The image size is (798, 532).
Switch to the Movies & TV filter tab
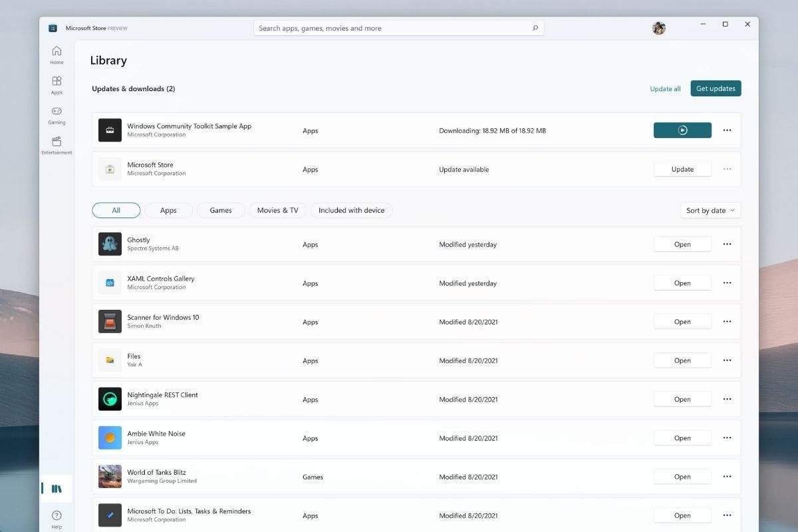pyautogui.click(x=277, y=210)
